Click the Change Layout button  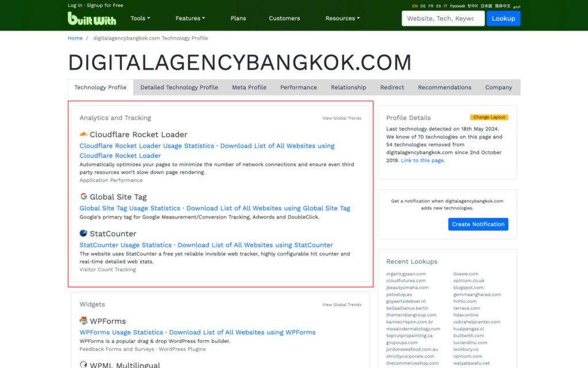coord(489,117)
